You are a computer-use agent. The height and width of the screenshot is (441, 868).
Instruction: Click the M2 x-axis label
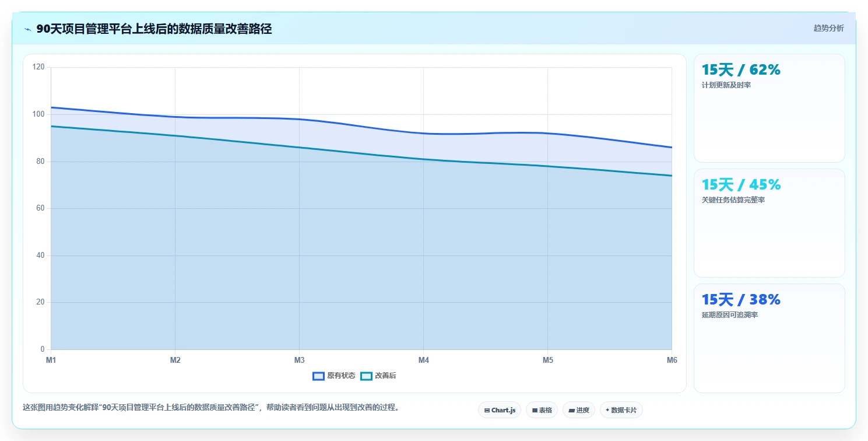(175, 360)
